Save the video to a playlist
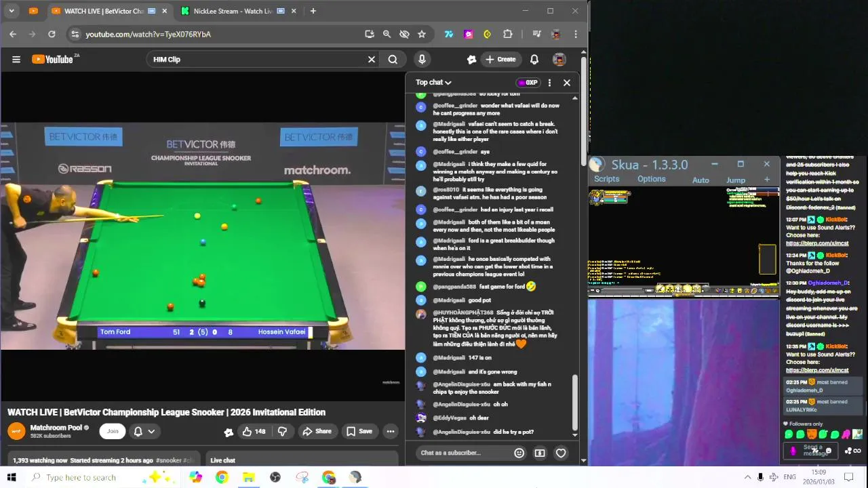The height and width of the screenshot is (488, 868). (x=359, y=431)
